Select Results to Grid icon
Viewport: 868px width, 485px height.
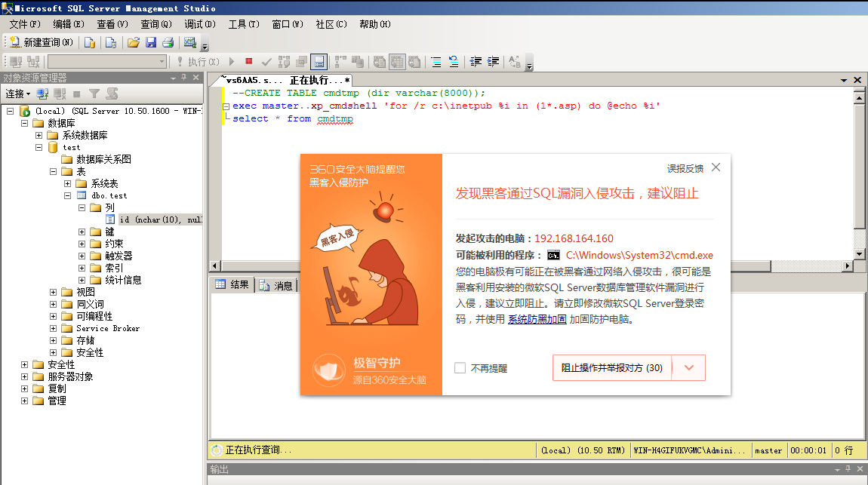pyautogui.click(x=397, y=62)
